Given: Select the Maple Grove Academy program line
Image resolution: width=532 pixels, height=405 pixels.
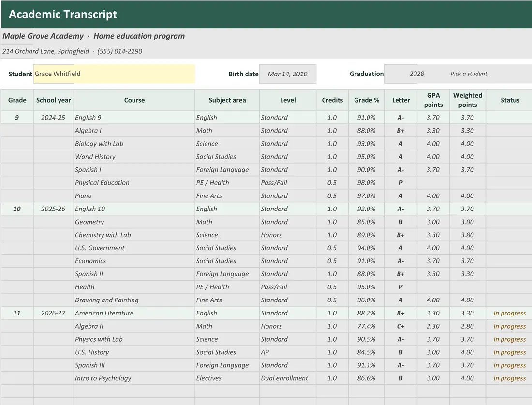Looking at the screenshot, I should point(94,36).
